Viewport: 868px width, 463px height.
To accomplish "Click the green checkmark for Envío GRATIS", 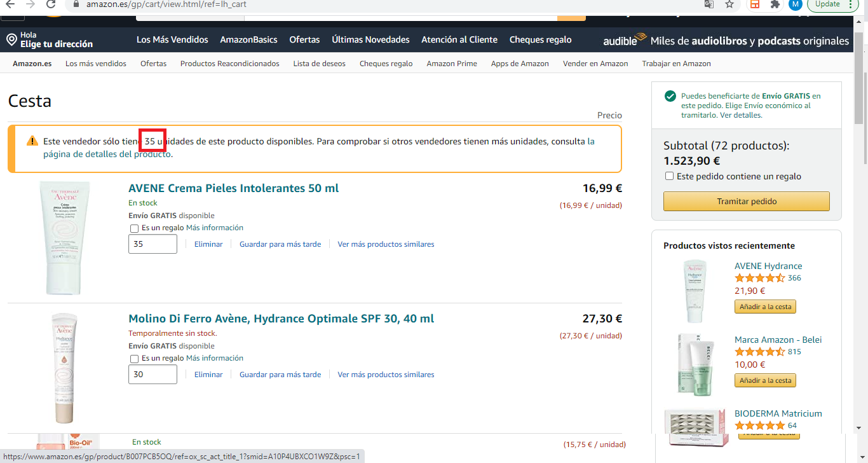I will click(x=670, y=96).
